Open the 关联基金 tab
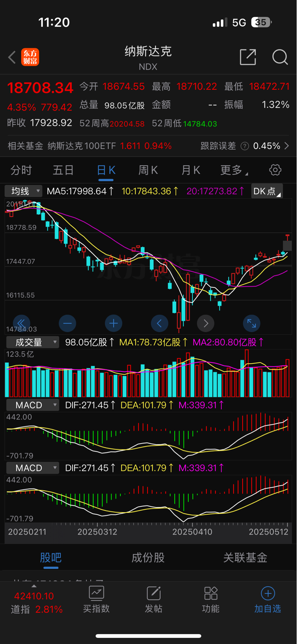 [245, 557]
